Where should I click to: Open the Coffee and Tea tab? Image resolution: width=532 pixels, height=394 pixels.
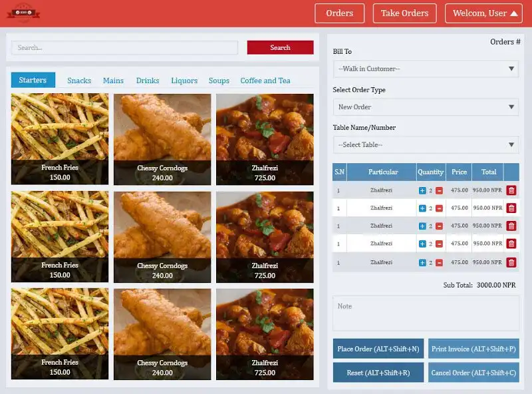265,81
